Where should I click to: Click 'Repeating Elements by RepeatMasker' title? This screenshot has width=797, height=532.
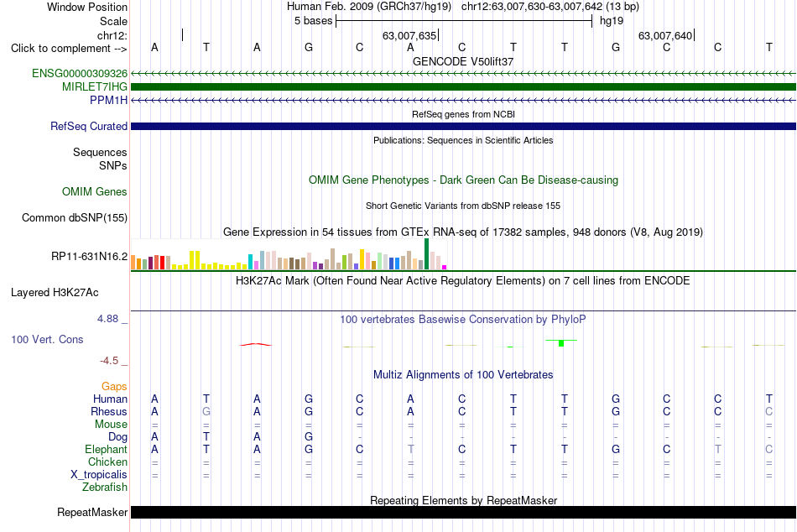(x=464, y=500)
